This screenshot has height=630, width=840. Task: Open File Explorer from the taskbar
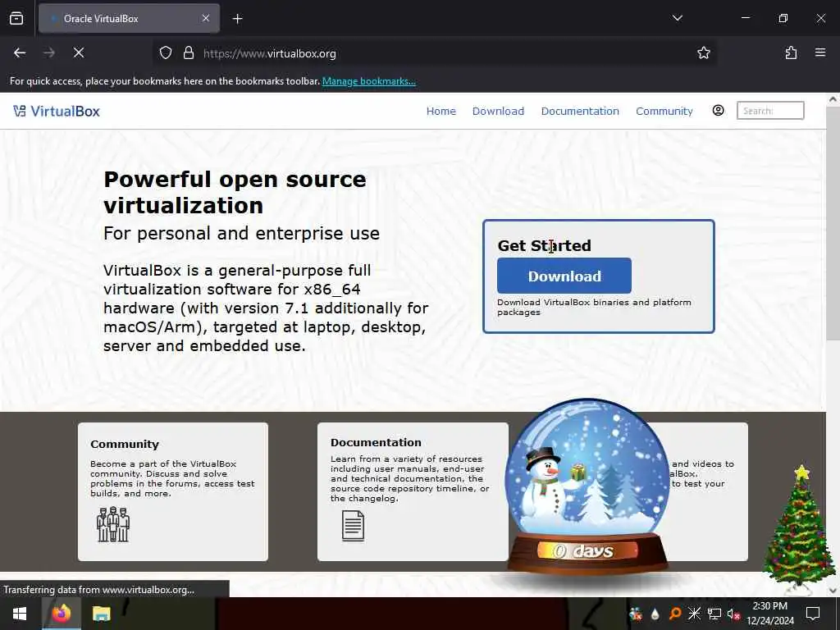(x=101, y=614)
